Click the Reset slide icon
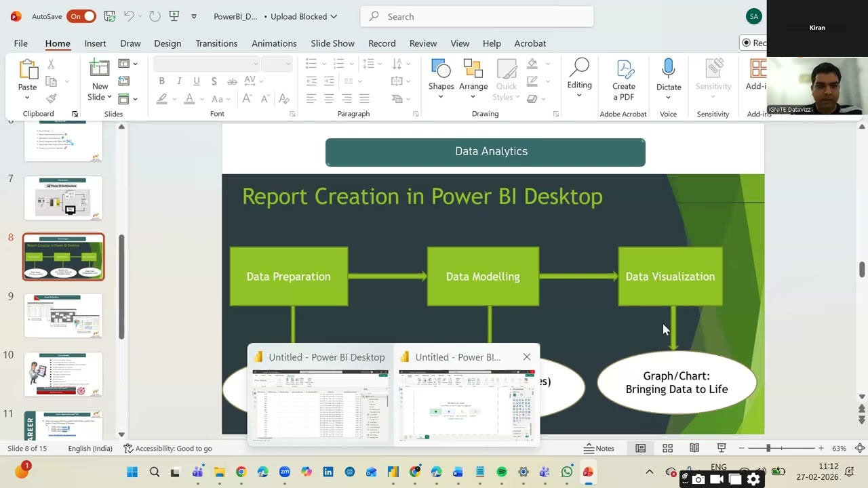This screenshot has width=868, height=488. (124, 81)
